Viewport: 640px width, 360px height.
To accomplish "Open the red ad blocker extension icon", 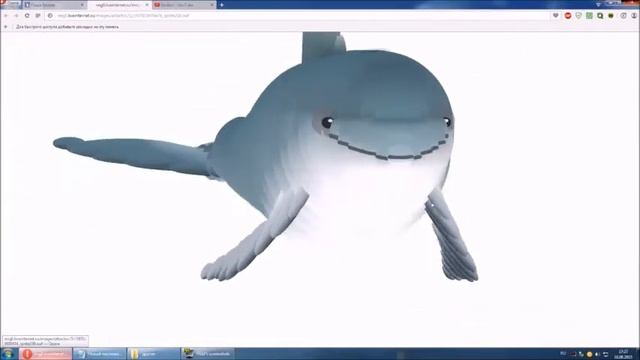I will point(568,16).
